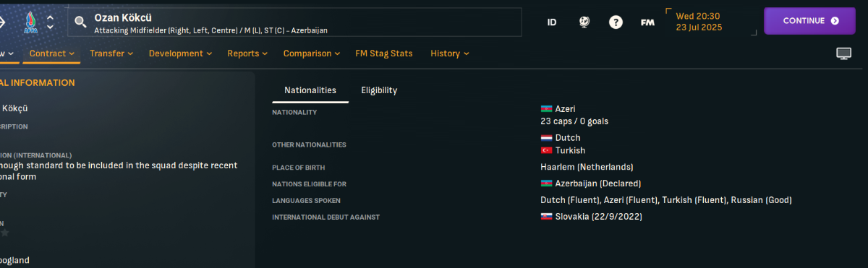Click the down chevron beside the team badge
The image size is (868, 268).
coord(50,27)
